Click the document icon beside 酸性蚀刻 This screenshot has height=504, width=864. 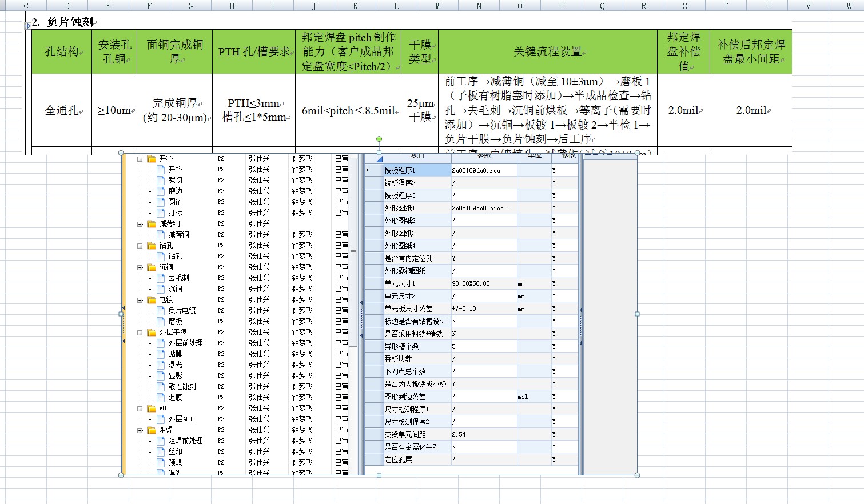point(161,387)
